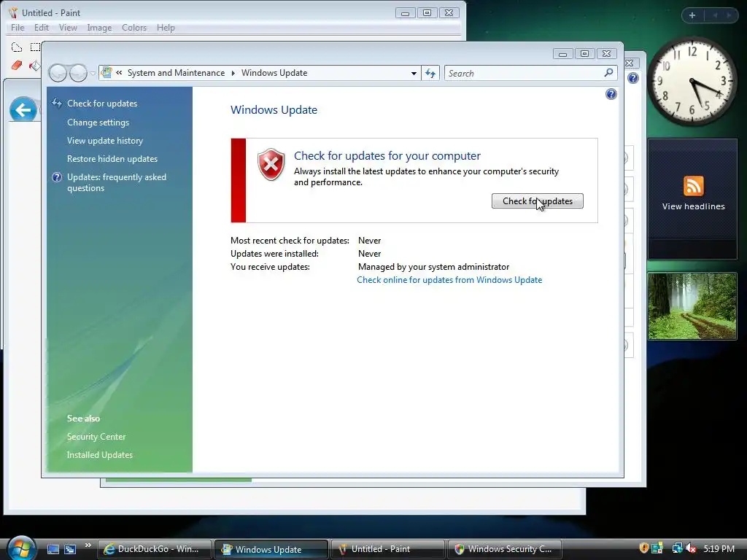This screenshot has height=560, width=747.
Task: Click the help icon in the window behind Windows Update
Action: click(632, 78)
